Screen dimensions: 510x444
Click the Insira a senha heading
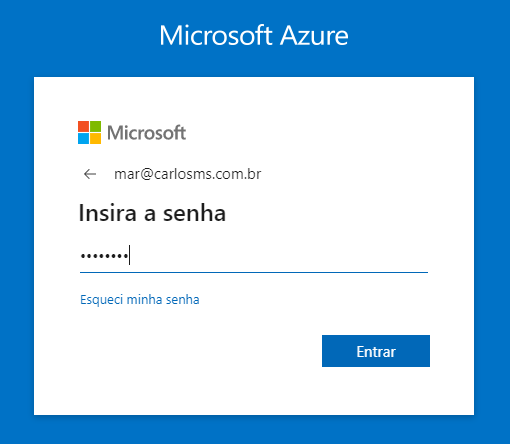coord(152,213)
